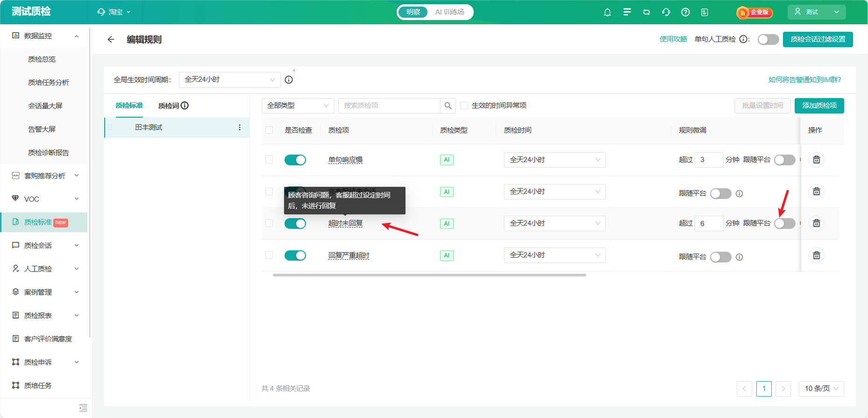Click the minutes field in 超时未回复 row
868x418 pixels.
709,223
